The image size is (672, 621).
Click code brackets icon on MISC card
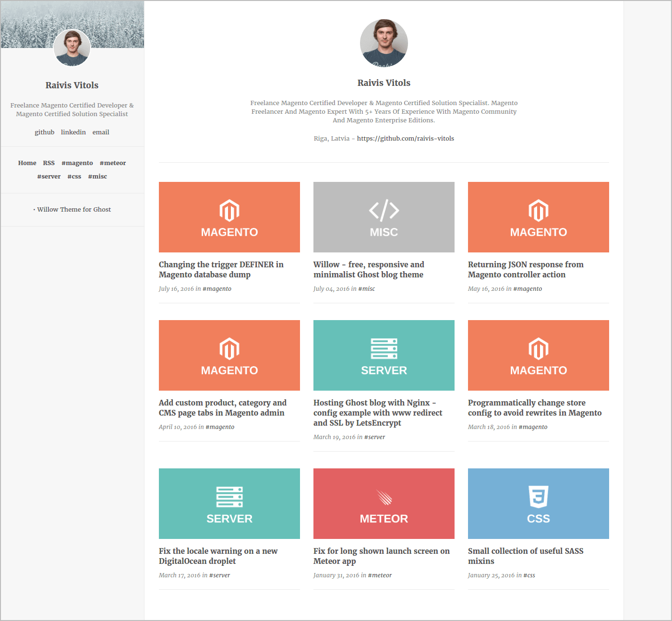point(384,211)
